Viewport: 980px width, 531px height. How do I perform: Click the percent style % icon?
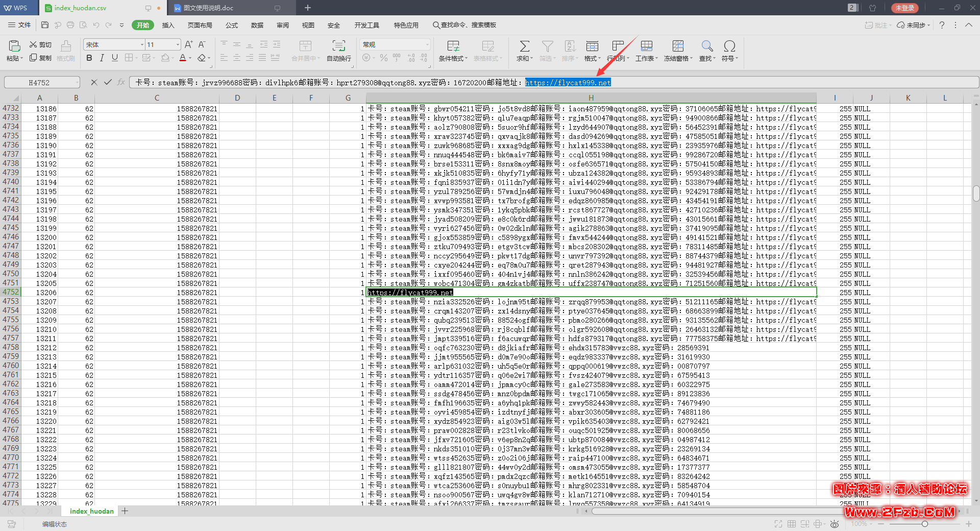(384, 58)
